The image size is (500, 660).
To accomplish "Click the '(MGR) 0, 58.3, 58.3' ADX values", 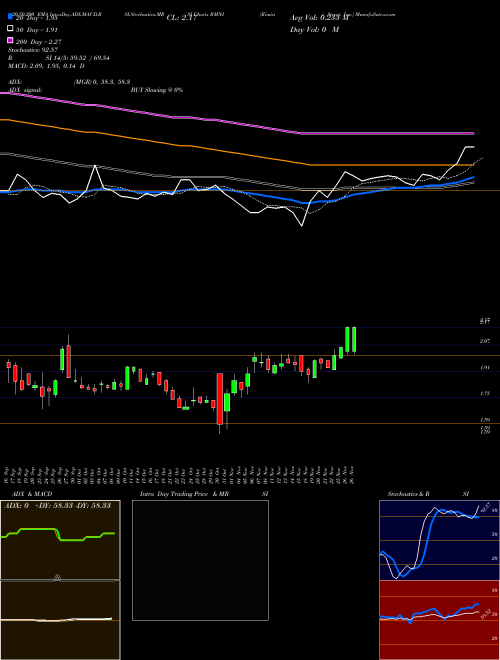I will coord(102,82).
